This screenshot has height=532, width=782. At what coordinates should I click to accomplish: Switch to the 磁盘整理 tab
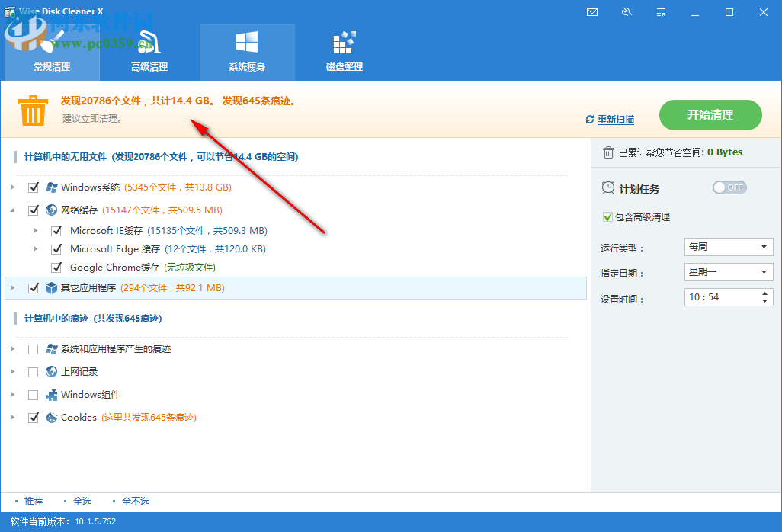click(x=344, y=52)
